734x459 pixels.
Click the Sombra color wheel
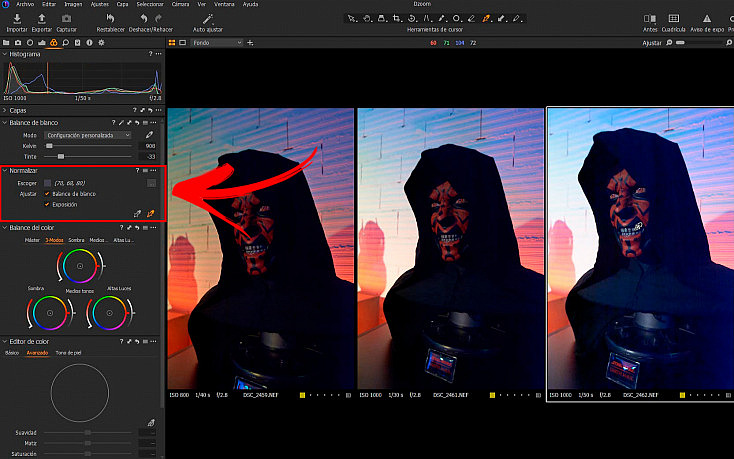click(50, 313)
